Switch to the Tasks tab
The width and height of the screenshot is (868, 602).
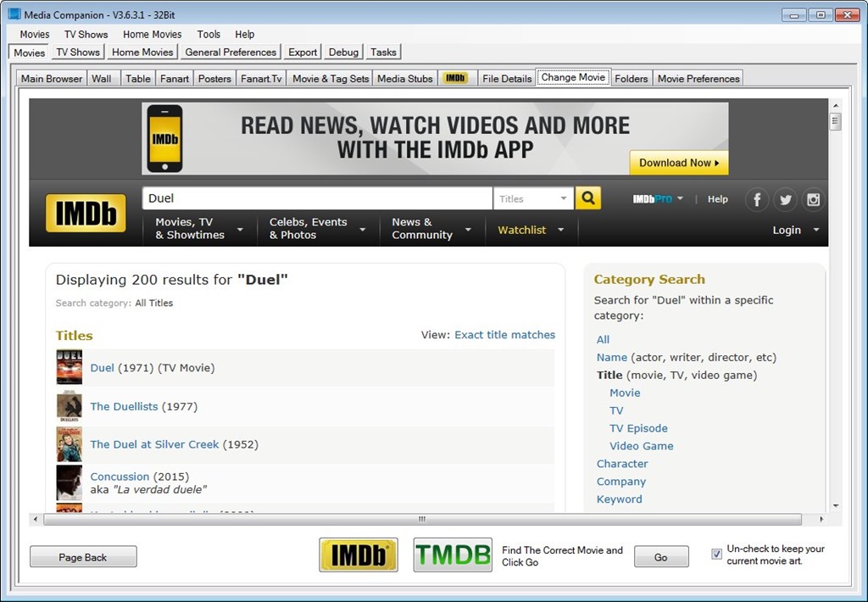tap(383, 52)
